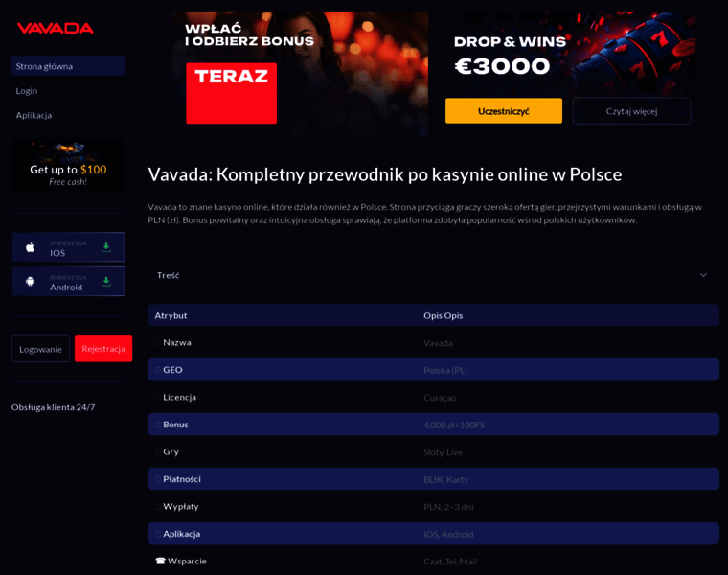Image resolution: width=728 pixels, height=575 pixels.
Task: Click the Android robot icon
Action: coord(31,282)
